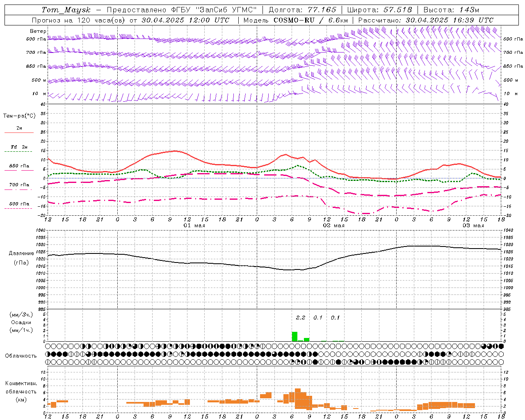This screenshot has width=525, height=420.
Task: Click the "Высота: 143м" header field
Action: (451, 10)
